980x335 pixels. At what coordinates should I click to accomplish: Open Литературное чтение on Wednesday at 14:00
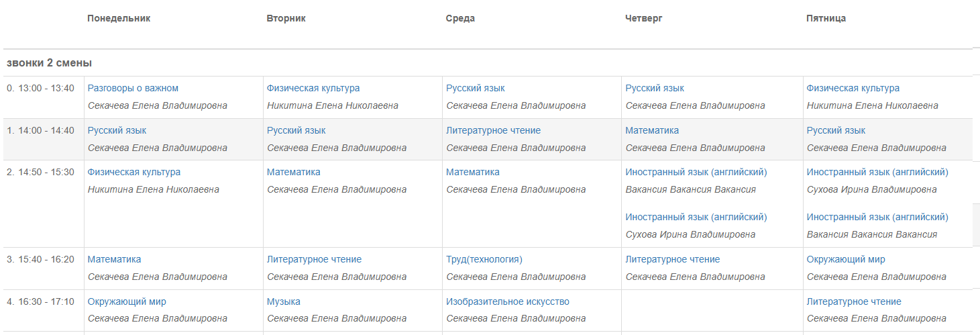(x=493, y=130)
